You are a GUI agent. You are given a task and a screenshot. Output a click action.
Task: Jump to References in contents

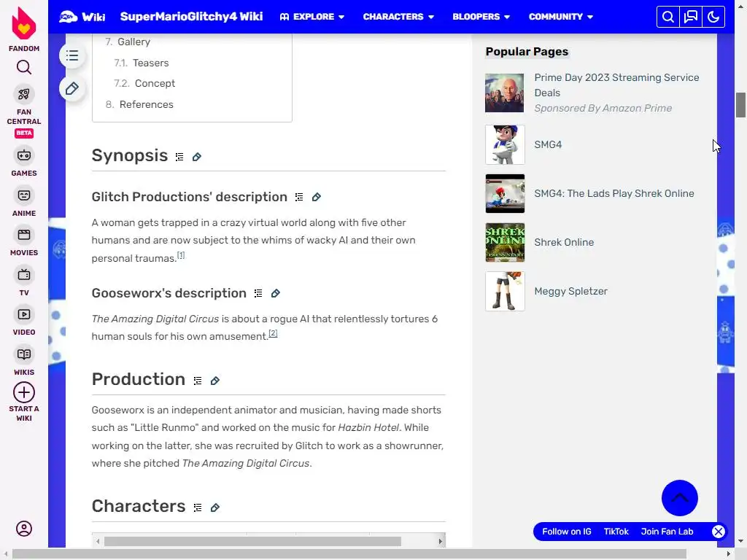(146, 104)
